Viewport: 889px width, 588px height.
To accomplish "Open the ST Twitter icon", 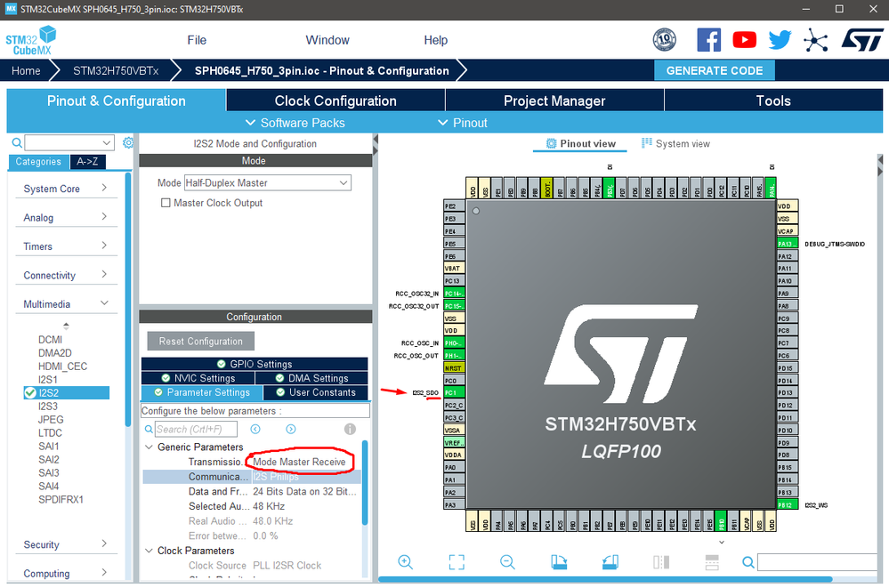I will (780, 40).
